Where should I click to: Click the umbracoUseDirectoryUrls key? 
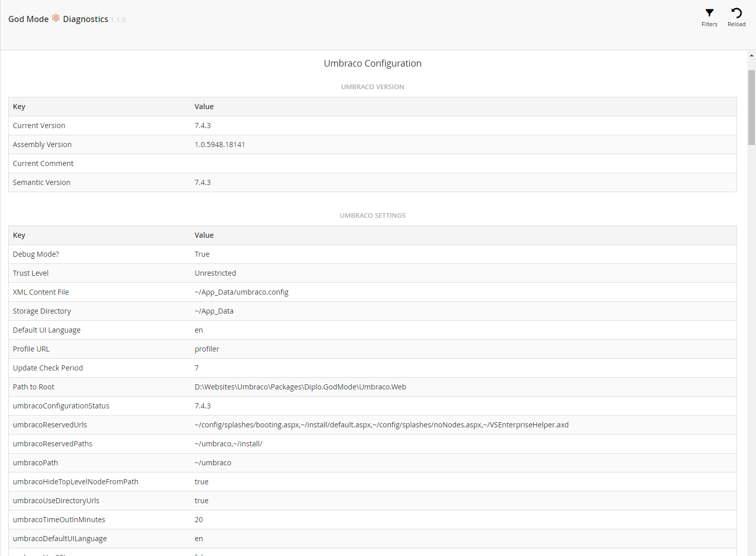click(x=56, y=501)
